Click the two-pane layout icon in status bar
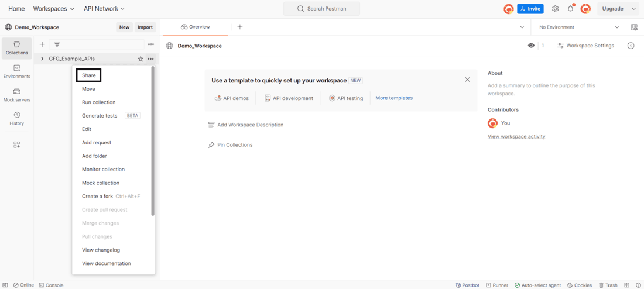Image resolution: width=644 pixels, height=289 pixels. pos(627,285)
